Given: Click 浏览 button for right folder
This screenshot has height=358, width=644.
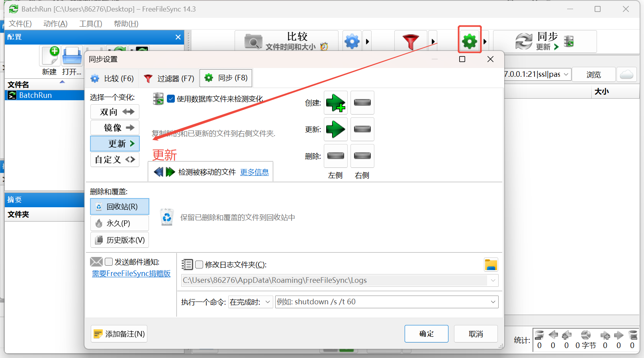Looking at the screenshot, I should tap(593, 74).
